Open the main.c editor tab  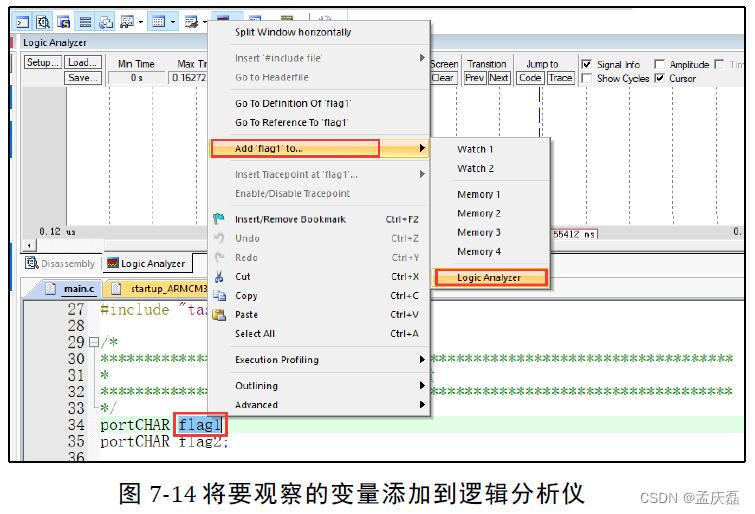click(71, 289)
